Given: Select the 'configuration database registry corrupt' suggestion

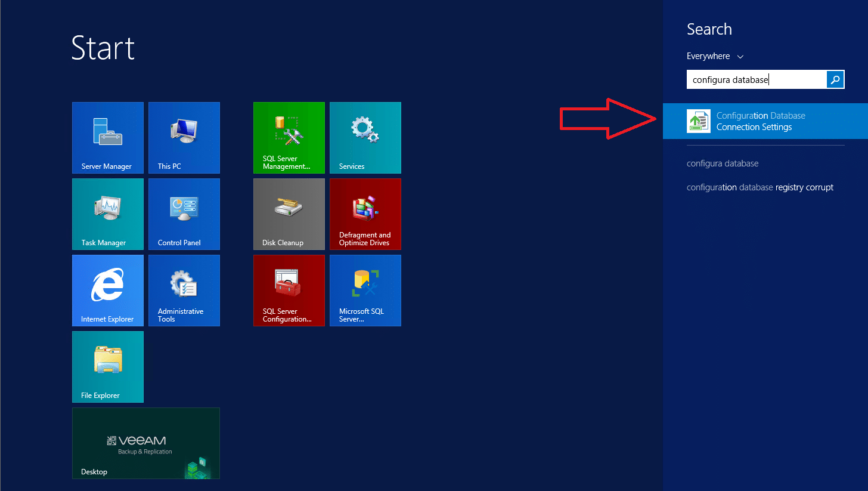Looking at the screenshot, I should tap(760, 187).
